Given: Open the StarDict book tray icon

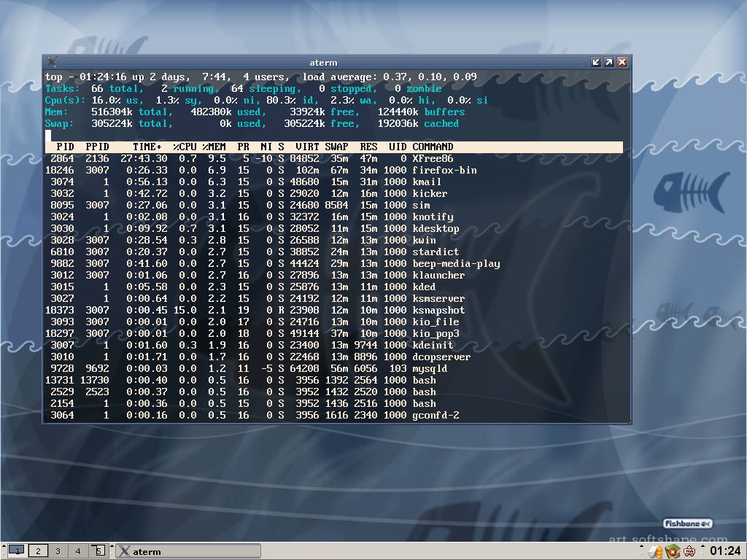Looking at the screenshot, I should click(672, 552).
